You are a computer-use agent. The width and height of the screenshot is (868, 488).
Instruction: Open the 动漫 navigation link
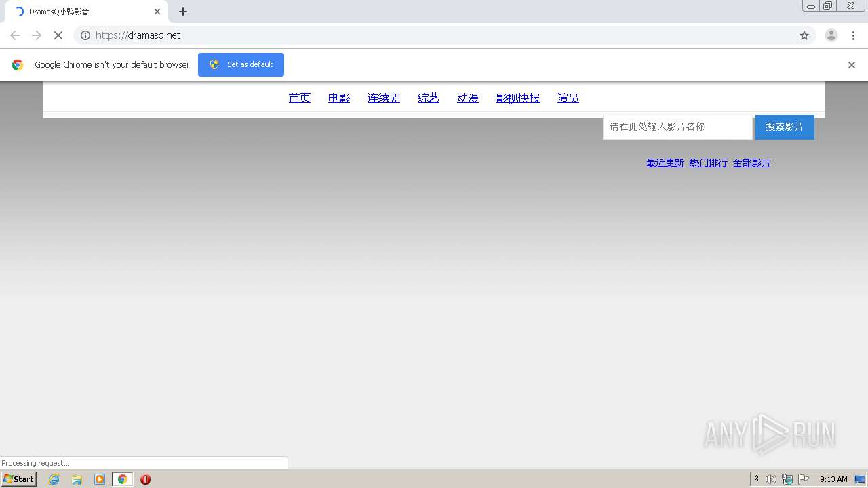pos(468,98)
